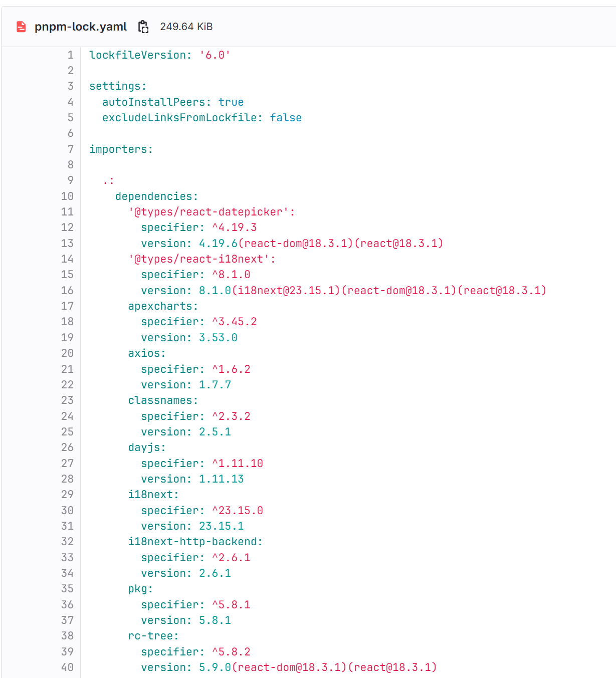The image size is (616, 678).
Task: Click the dependencies: key
Action: [157, 196]
